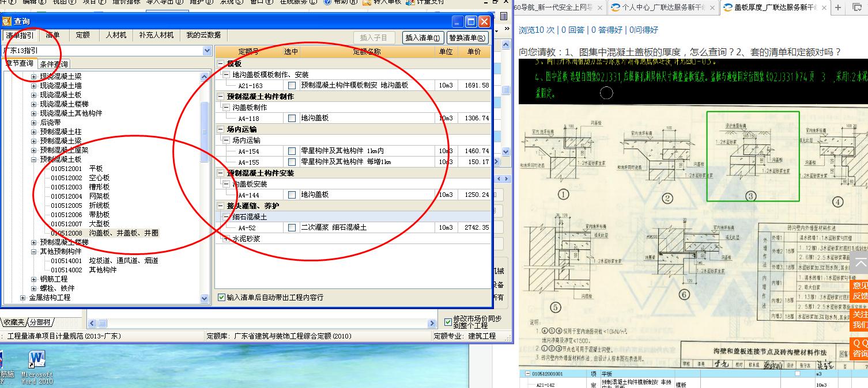868x388 pixels.
Task: Switch to the 定额 tab
Action: coord(82,35)
